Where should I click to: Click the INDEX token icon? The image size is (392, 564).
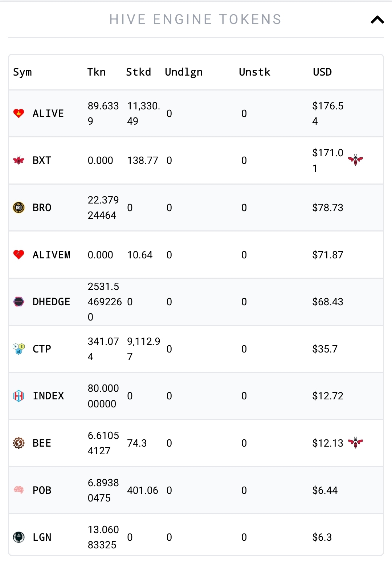[19, 396]
